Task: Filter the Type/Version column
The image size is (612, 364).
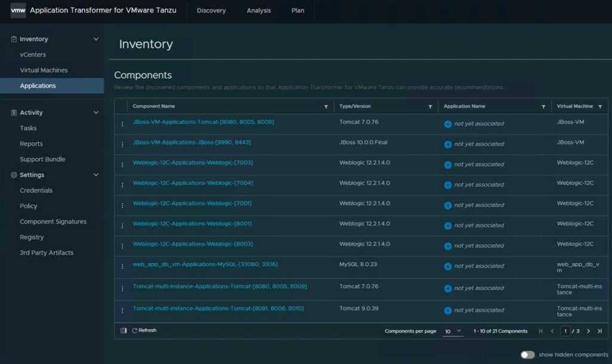Action: click(x=430, y=106)
